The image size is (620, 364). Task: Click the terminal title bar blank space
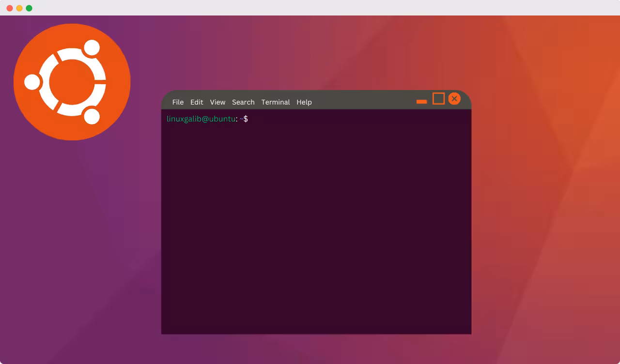[363, 101]
